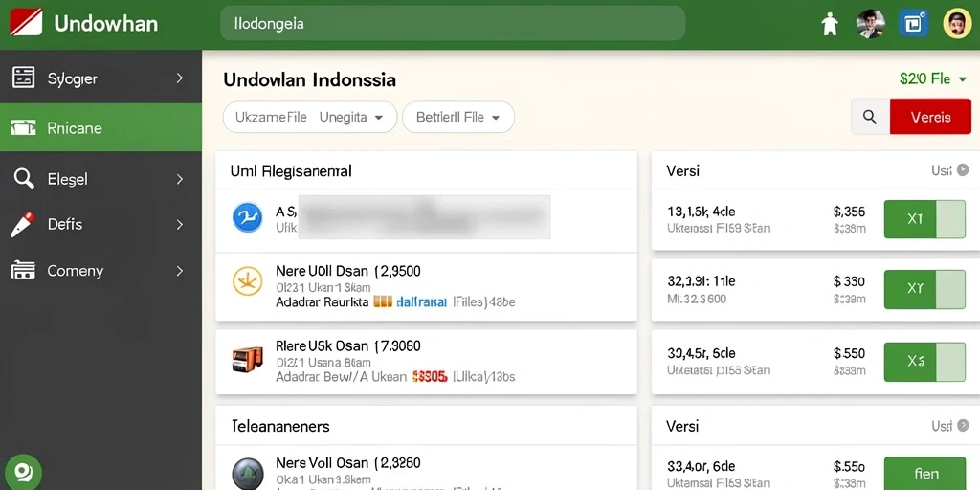This screenshot has width=980, height=490.
Task: Toggle the X1 switch in 13,1,5k row
Action: tap(924, 219)
